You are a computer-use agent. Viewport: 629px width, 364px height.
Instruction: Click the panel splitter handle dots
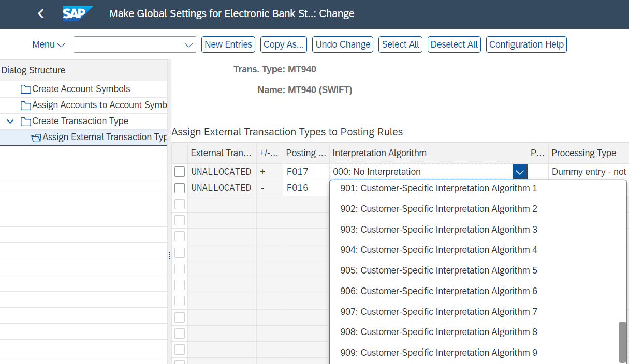coord(169,255)
